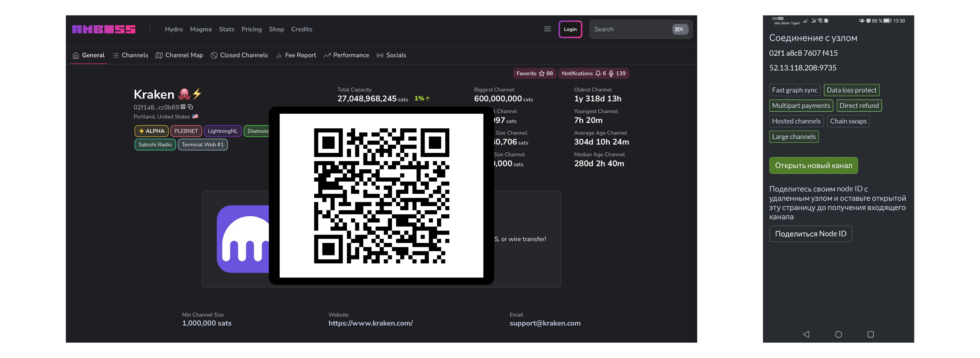Screen dimensions: 980x358
Task: Click the Notifications bell icon
Action: (598, 73)
